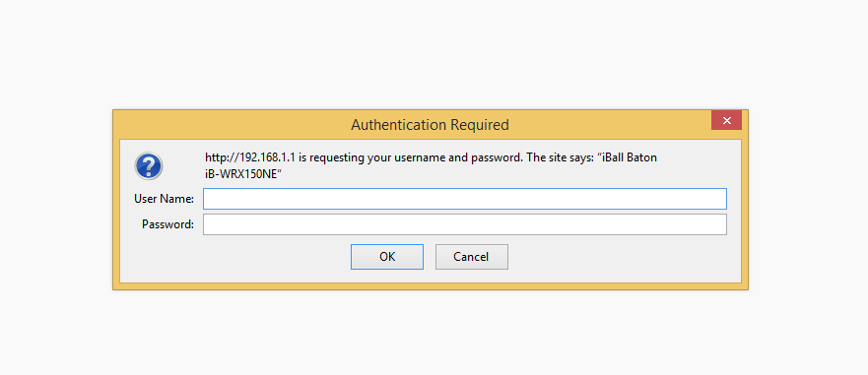Image resolution: width=868 pixels, height=375 pixels.
Task: Click the yellow dialog border at the bottom
Action: tap(431, 286)
